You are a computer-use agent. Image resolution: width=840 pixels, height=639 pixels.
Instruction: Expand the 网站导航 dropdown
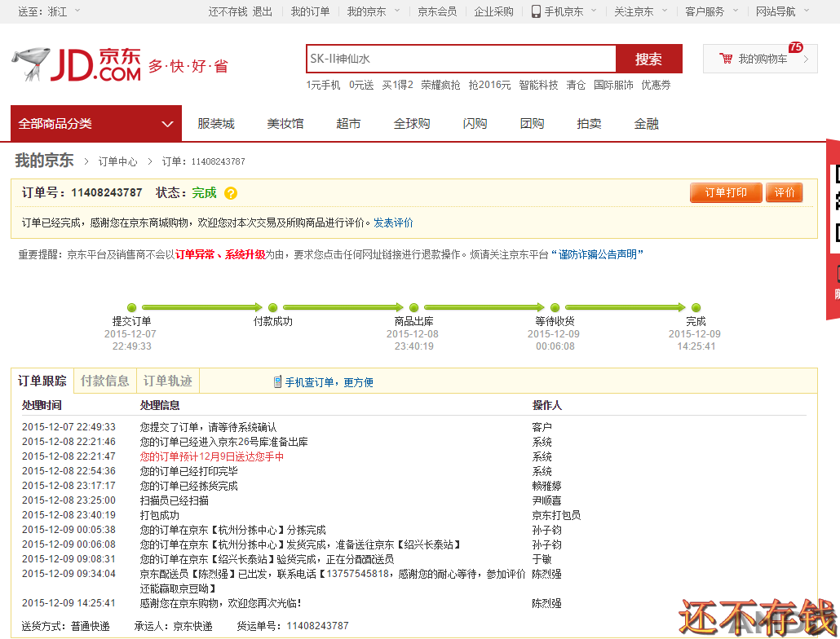point(807,10)
